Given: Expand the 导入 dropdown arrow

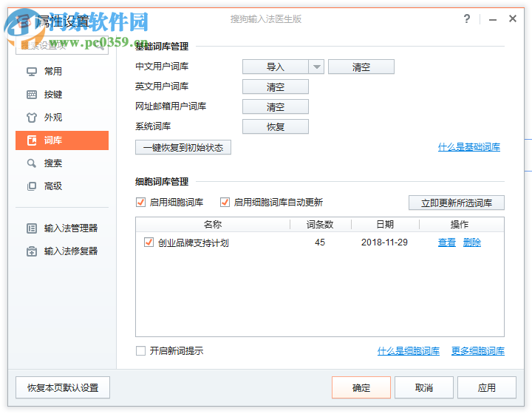Looking at the screenshot, I should pos(316,67).
